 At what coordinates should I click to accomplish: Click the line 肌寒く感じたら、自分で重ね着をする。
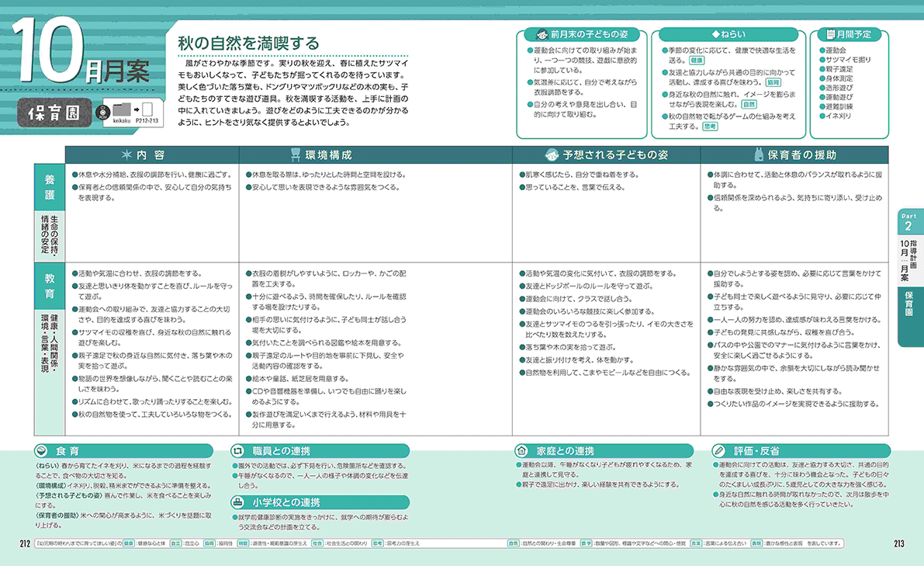[580, 175]
